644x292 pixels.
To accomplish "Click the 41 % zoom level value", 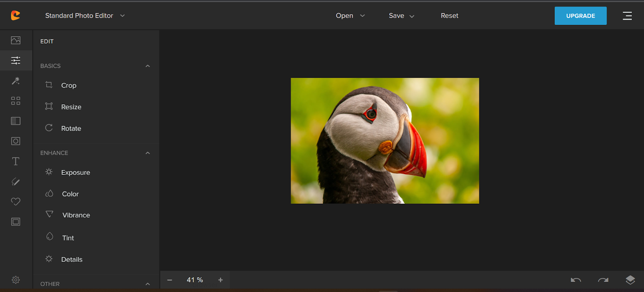I will tap(195, 280).
